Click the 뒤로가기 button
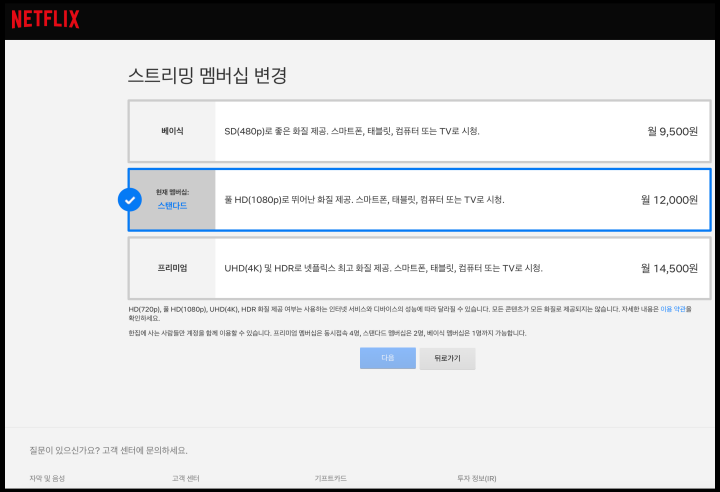 (x=447, y=358)
